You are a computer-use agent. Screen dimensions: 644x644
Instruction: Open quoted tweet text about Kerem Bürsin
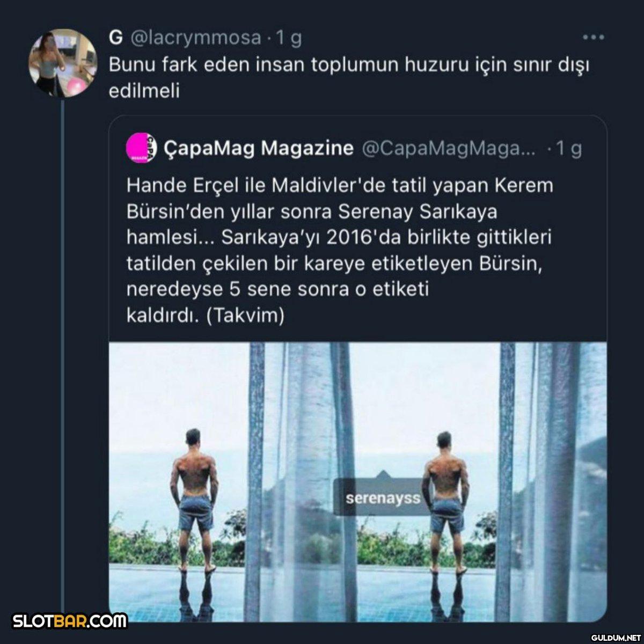pyautogui.click(x=340, y=251)
